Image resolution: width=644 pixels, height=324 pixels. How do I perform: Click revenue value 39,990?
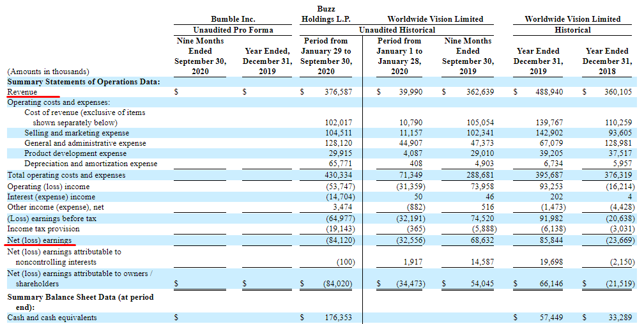[411, 92]
